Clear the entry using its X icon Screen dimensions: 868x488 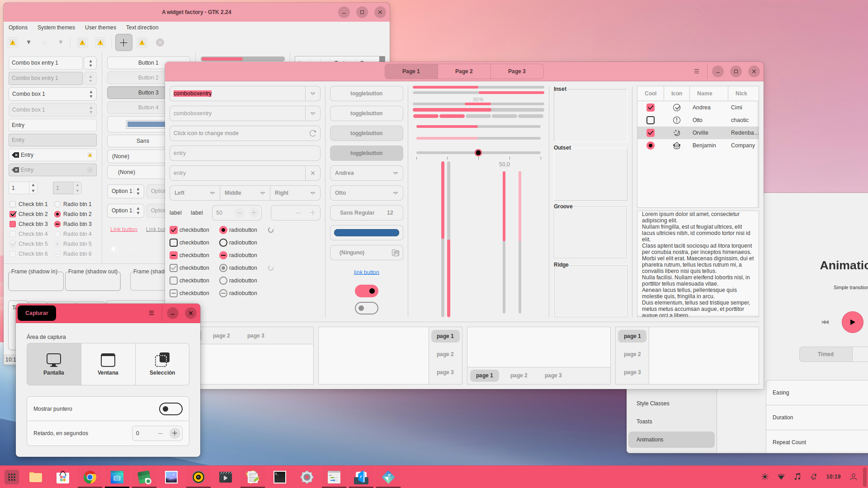(313, 173)
